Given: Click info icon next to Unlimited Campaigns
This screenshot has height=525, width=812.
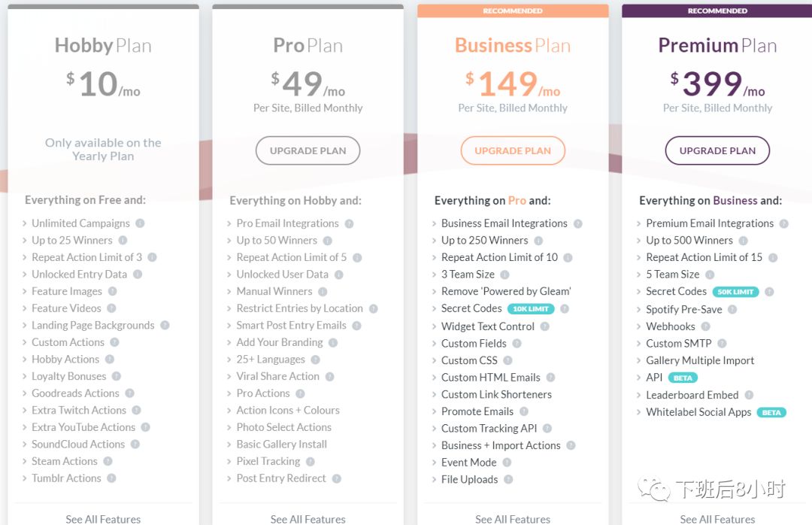Looking at the screenshot, I should pyautogui.click(x=140, y=223).
